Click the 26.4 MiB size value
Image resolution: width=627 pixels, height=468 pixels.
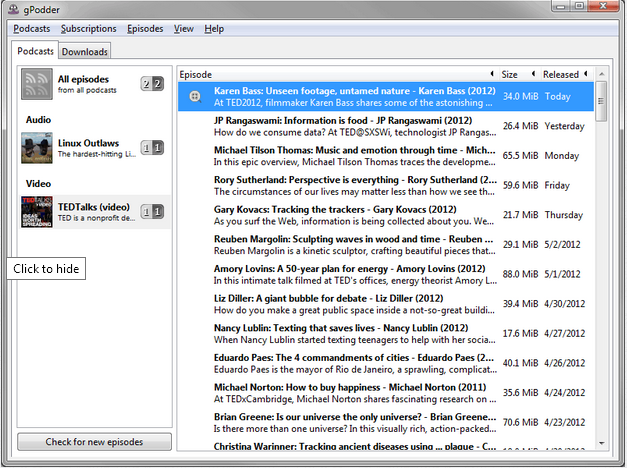point(520,126)
